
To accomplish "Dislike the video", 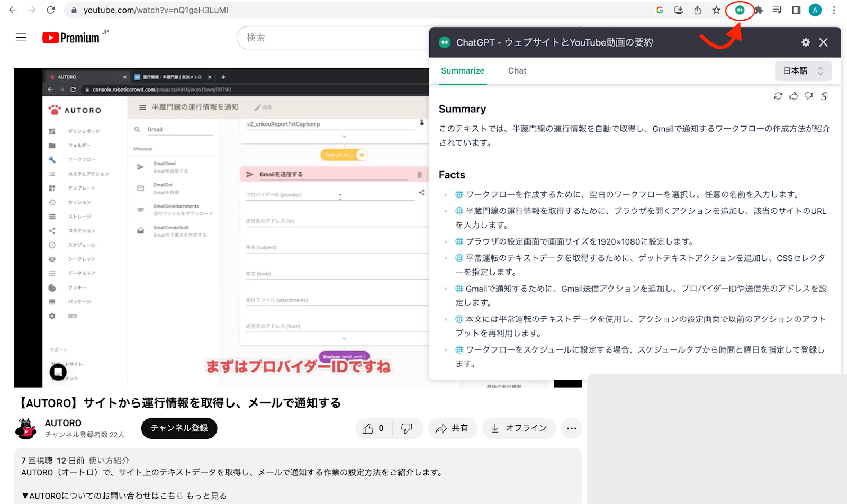I will [x=407, y=428].
